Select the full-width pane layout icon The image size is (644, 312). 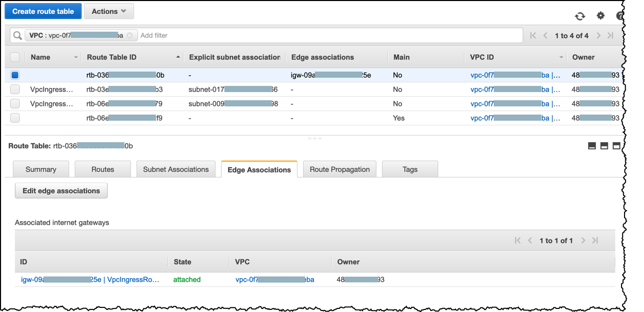pos(616,145)
